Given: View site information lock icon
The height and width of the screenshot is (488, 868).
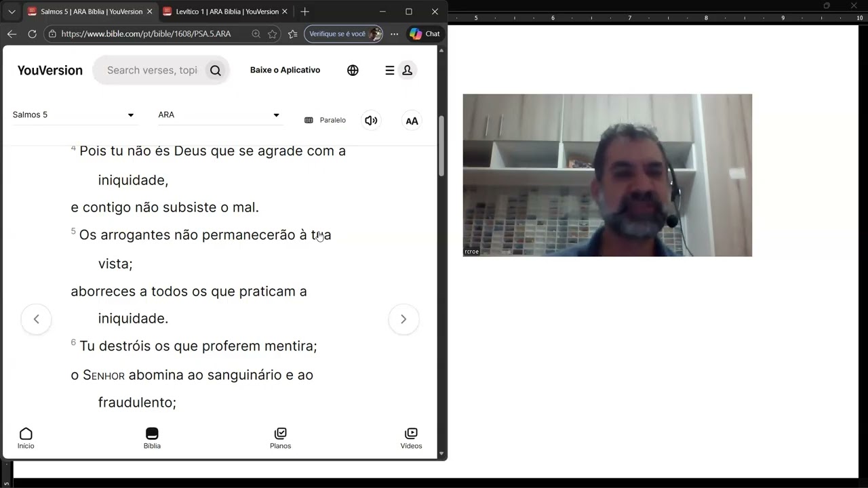Looking at the screenshot, I should click(52, 34).
